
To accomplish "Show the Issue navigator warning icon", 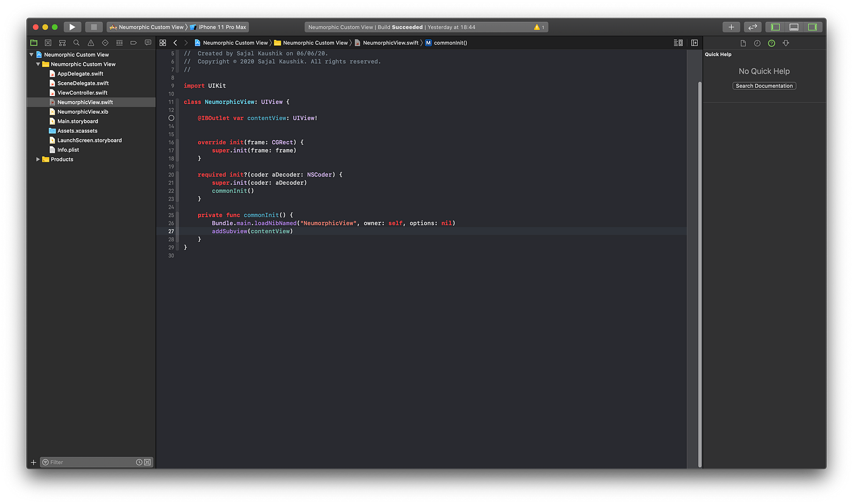I will point(91,43).
